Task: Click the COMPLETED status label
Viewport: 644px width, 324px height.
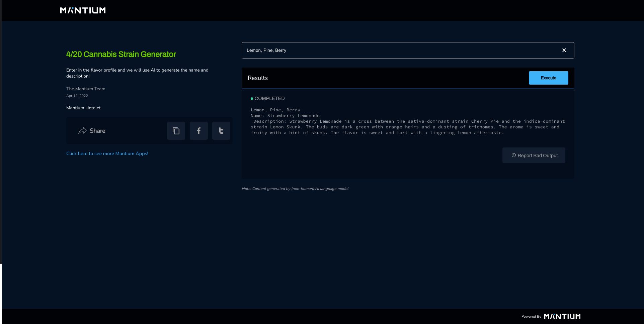Action: coord(269,98)
